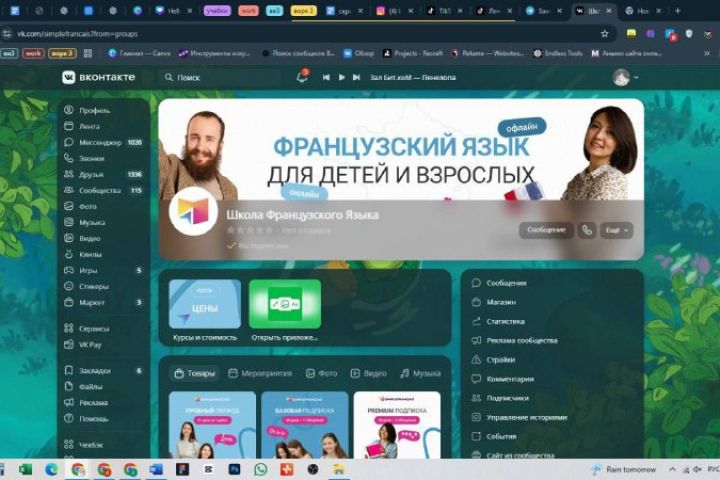
Task: Open Звонки in the sidebar
Action: [x=91, y=158]
